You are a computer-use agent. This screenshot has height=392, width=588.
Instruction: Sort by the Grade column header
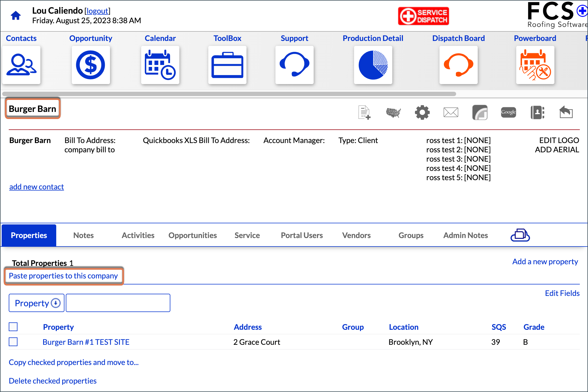(534, 327)
